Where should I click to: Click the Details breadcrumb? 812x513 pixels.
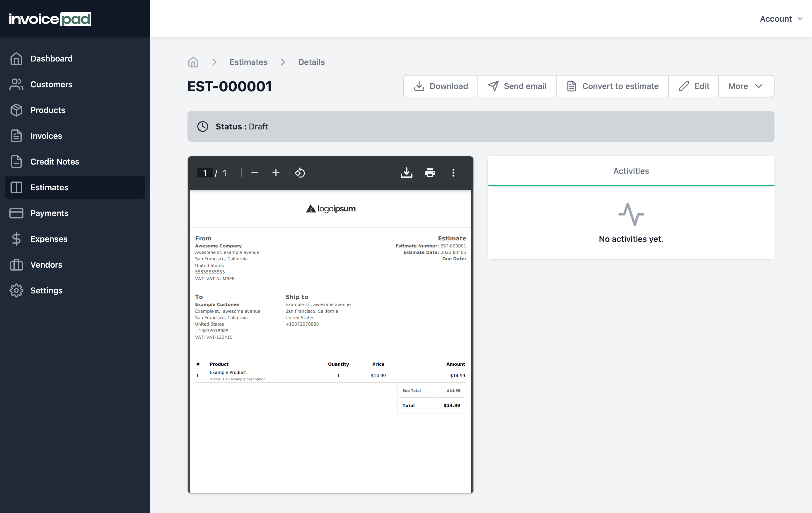tap(311, 62)
